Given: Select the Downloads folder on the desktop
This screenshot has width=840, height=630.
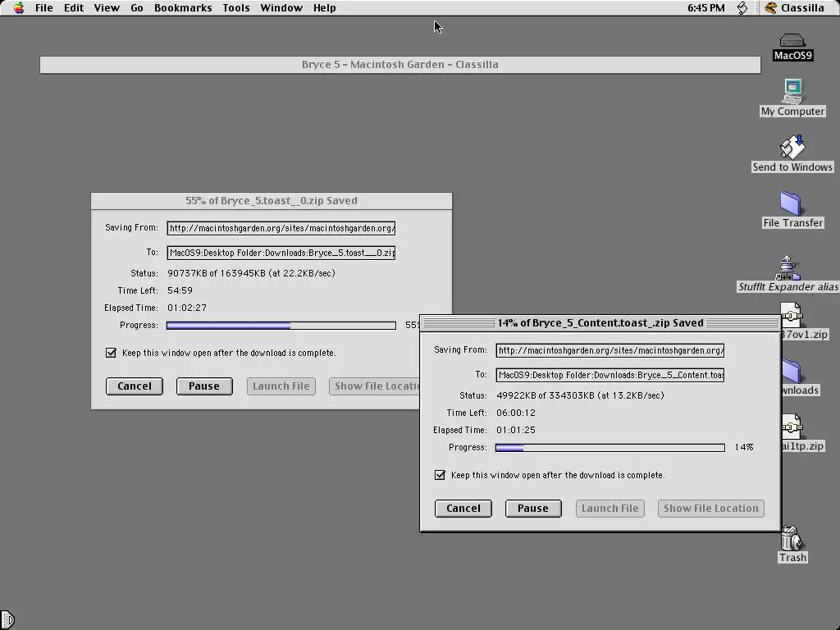Looking at the screenshot, I should tap(792, 371).
